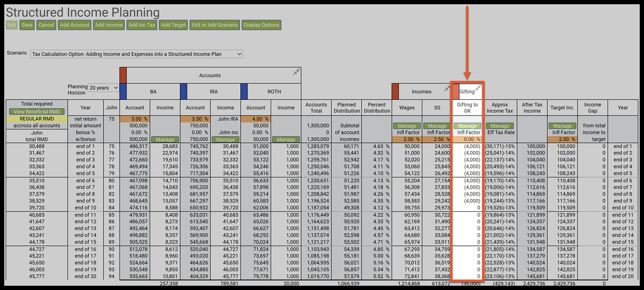Click the blue color marker beside ROTH

point(244,91)
